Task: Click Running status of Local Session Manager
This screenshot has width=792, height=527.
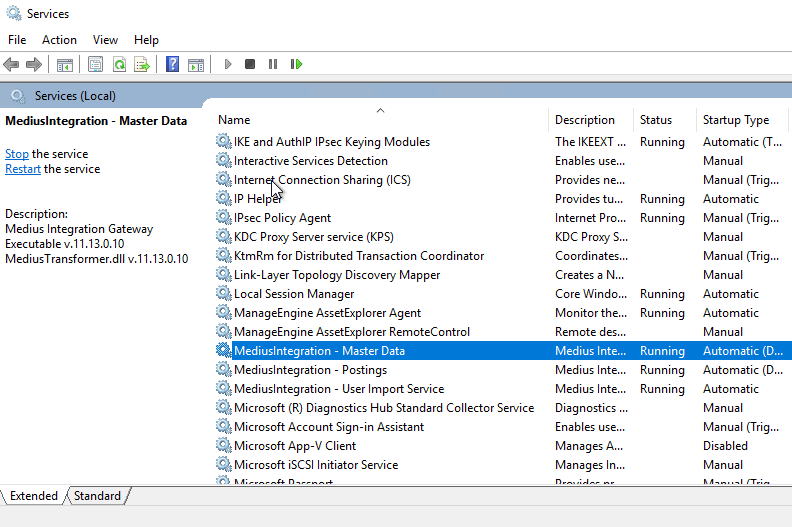Action: tap(662, 294)
